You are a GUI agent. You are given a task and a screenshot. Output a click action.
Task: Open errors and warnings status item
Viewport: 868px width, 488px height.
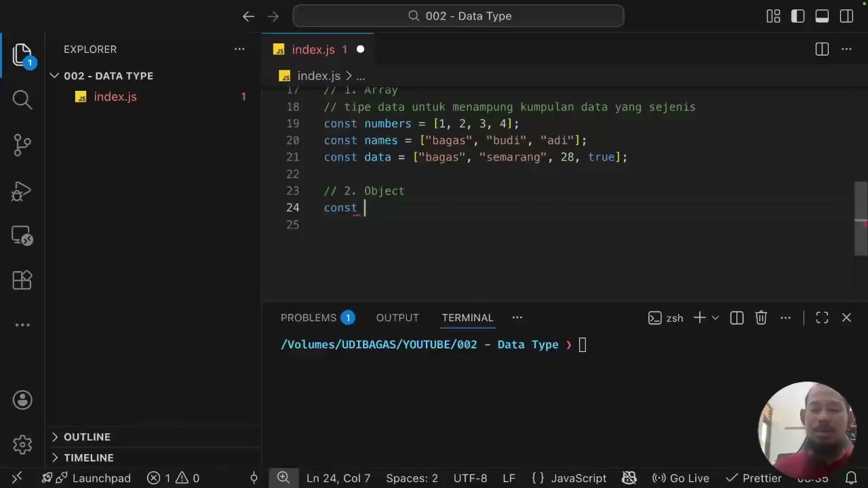tap(174, 478)
